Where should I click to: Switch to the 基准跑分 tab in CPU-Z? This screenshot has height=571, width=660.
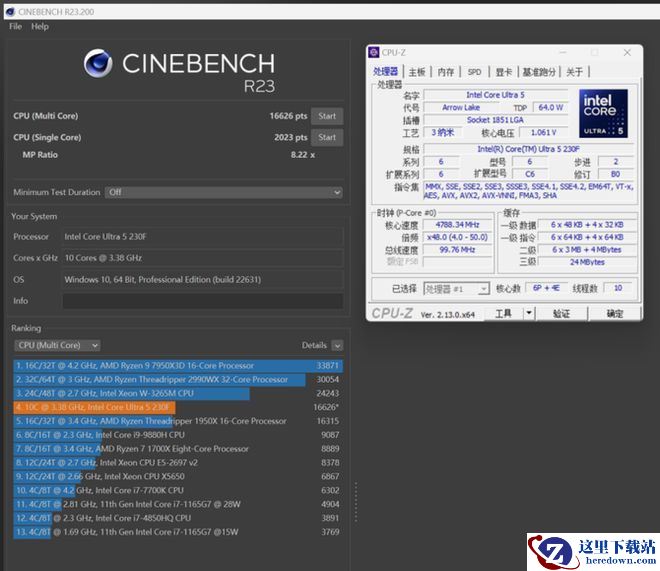pos(539,72)
